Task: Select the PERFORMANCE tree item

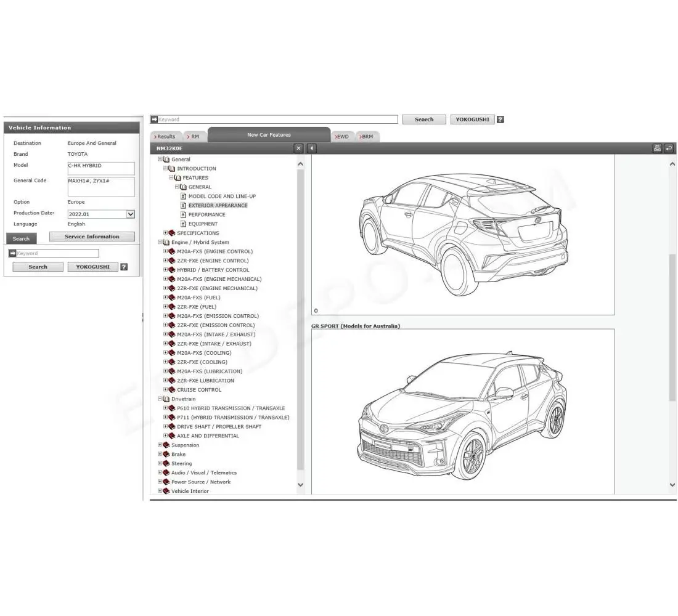Action: (206, 214)
